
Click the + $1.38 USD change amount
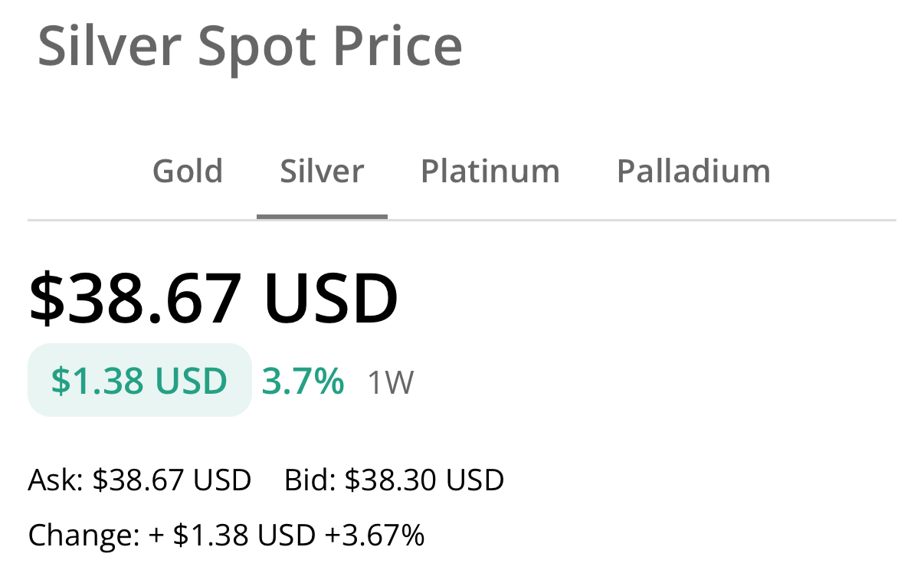[232, 535]
